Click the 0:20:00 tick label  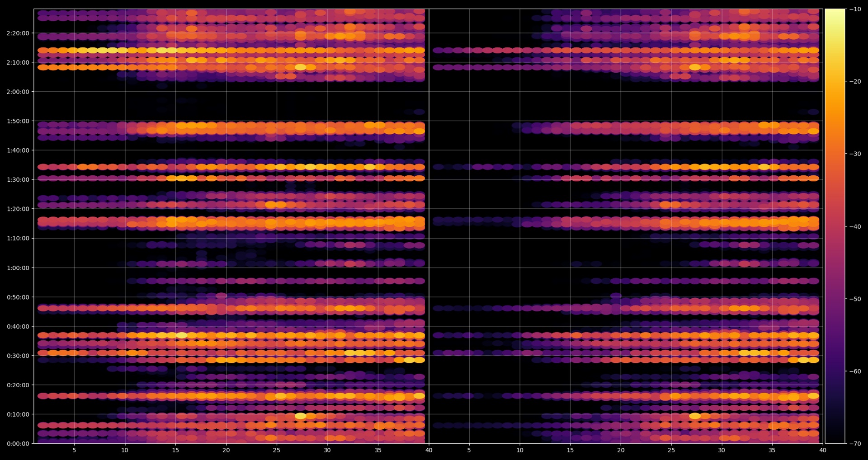pos(18,385)
